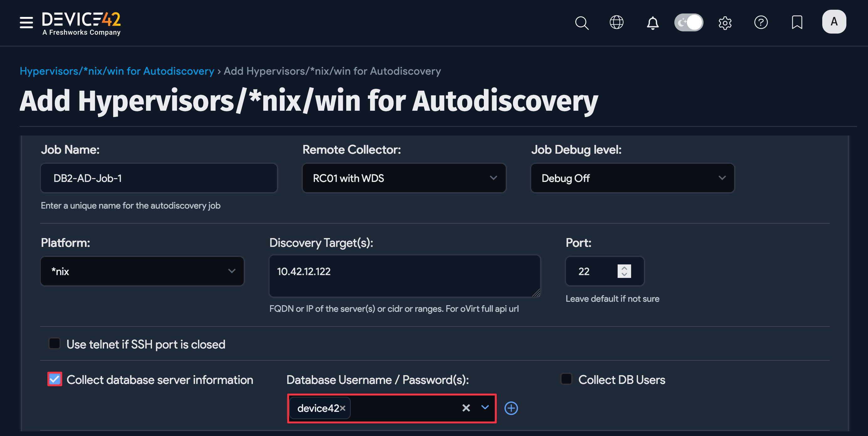Uncheck Collect database server information
The width and height of the screenshot is (868, 436).
pyautogui.click(x=54, y=379)
